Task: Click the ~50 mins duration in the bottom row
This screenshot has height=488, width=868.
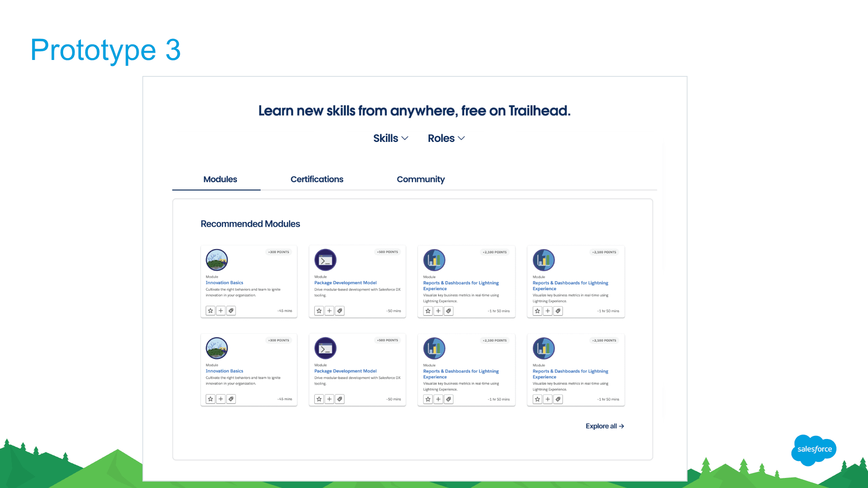Action: click(x=393, y=399)
